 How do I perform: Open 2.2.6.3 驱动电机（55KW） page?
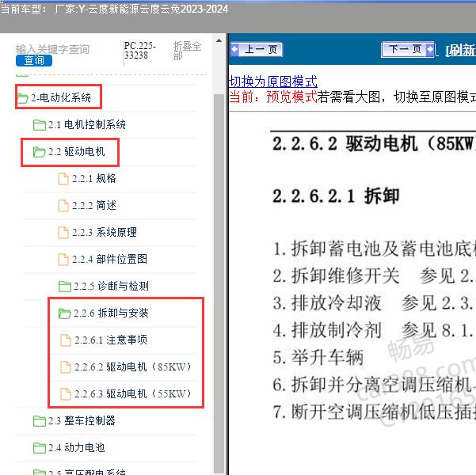coord(132,394)
